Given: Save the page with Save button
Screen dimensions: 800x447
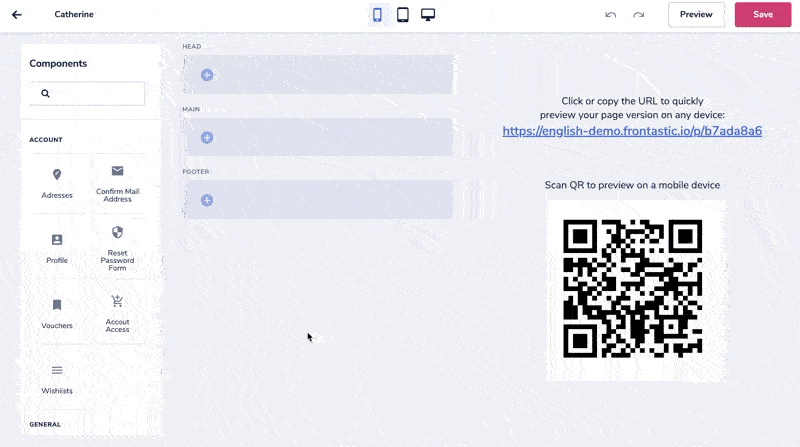Looking at the screenshot, I should click(763, 15).
